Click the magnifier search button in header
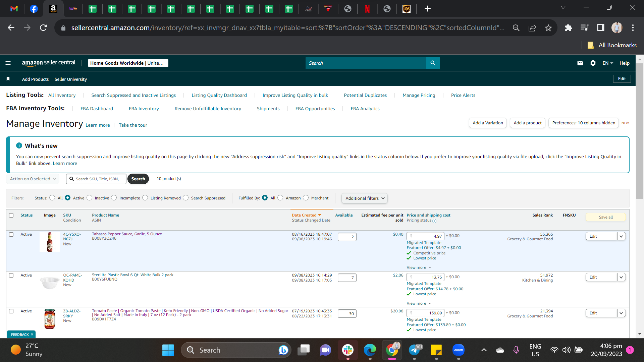Screen dimensions: 644x362 pyautogui.click(x=433, y=63)
